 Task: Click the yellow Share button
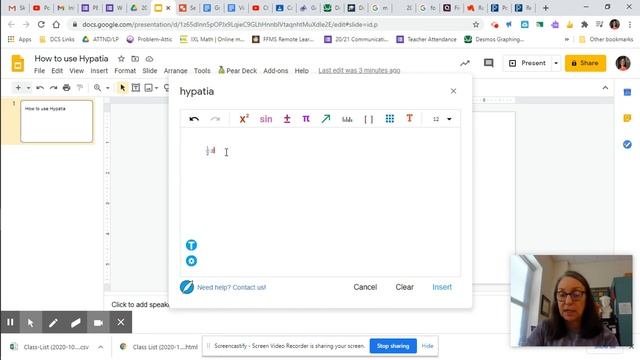coord(585,63)
